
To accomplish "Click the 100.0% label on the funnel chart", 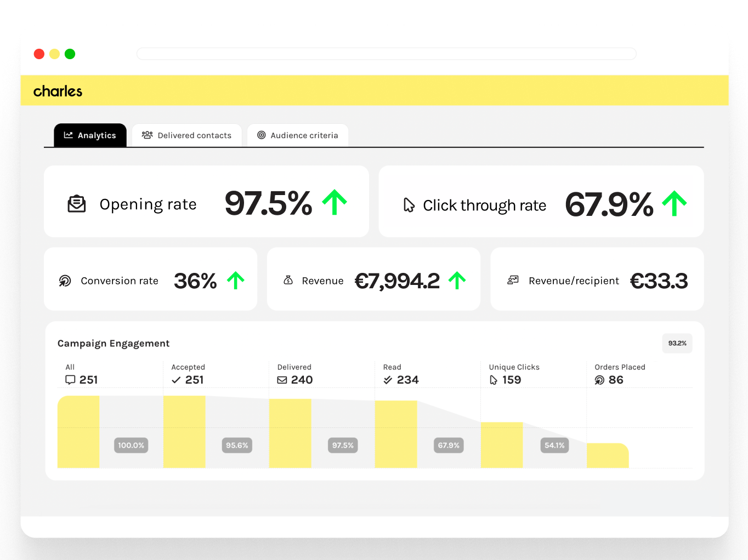I will click(x=131, y=445).
